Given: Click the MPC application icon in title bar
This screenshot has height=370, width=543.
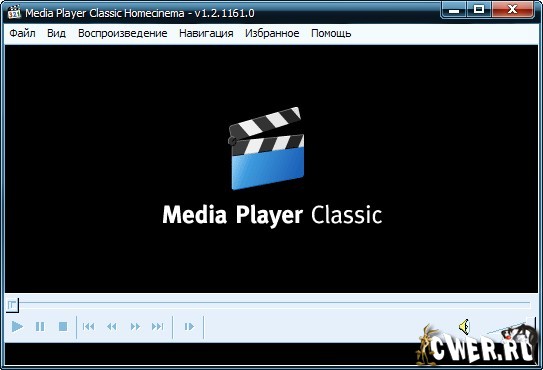Looking at the screenshot, I should coord(14,13).
